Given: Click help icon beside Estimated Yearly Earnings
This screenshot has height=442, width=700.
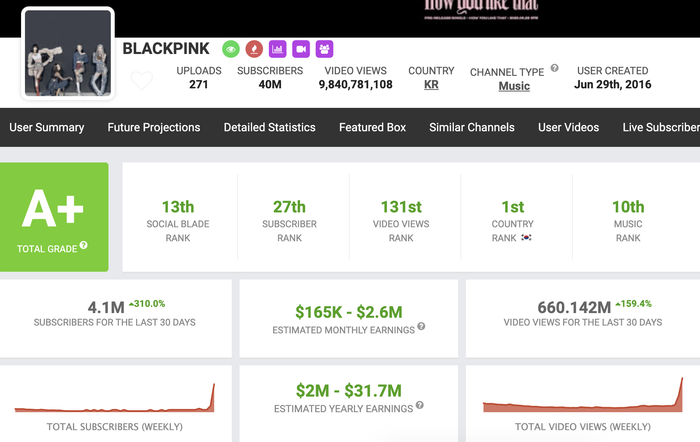Looking at the screenshot, I should [x=419, y=405].
